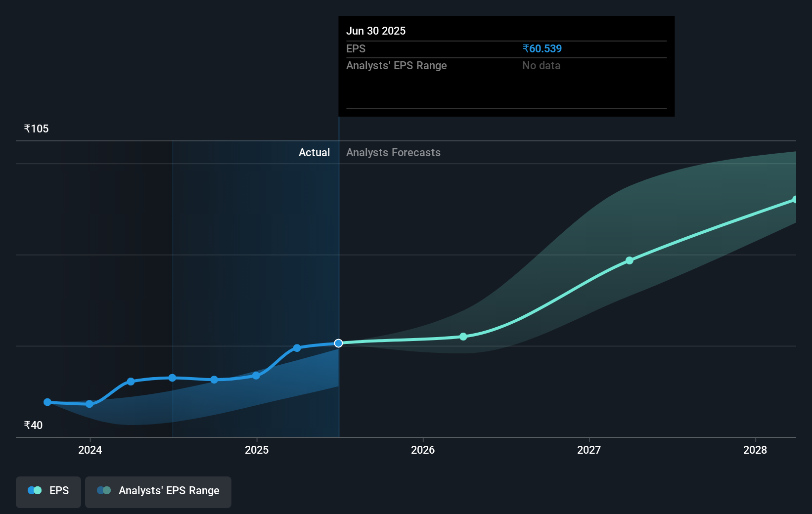
Task: Click the dark dot in Analysts' EPS Range legend
Action: (101, 490)
